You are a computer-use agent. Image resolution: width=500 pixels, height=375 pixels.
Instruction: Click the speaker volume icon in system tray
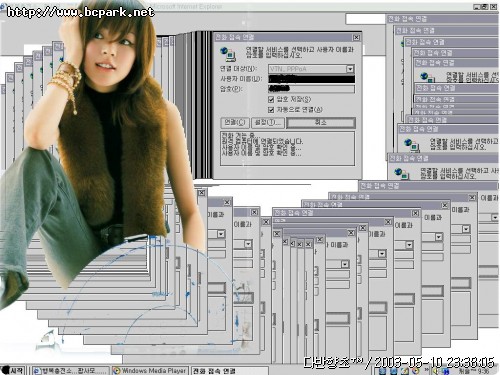pos(435,371)
